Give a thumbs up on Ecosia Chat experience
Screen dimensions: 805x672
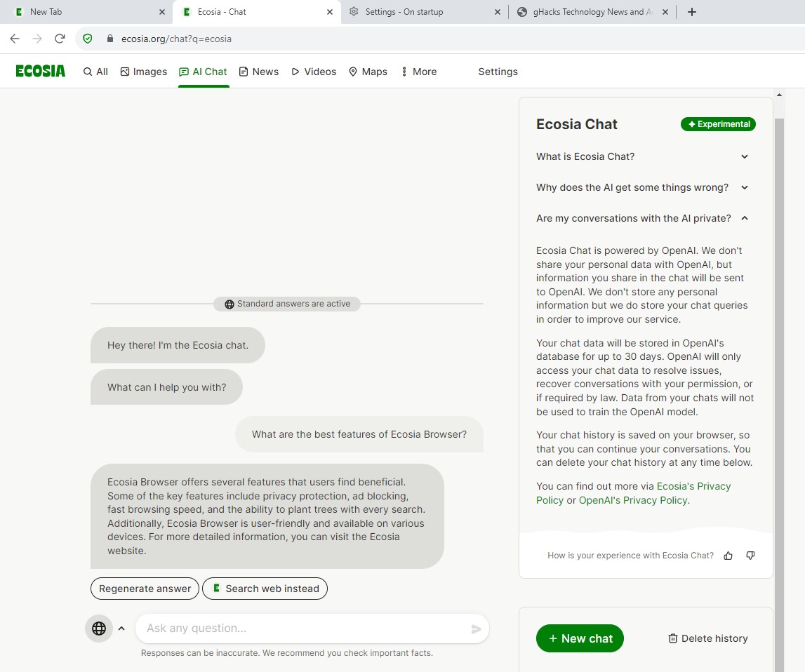pyautogui.click(x=728, y=555)
